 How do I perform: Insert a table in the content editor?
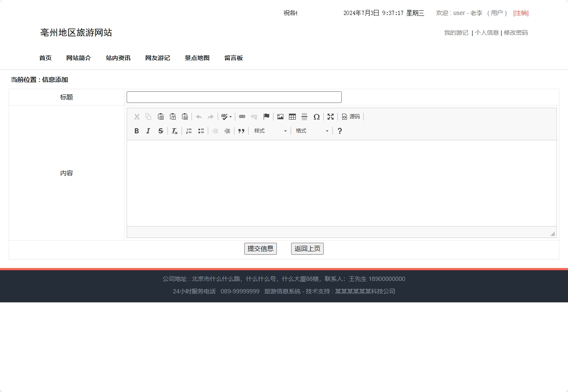coord(292,116)
